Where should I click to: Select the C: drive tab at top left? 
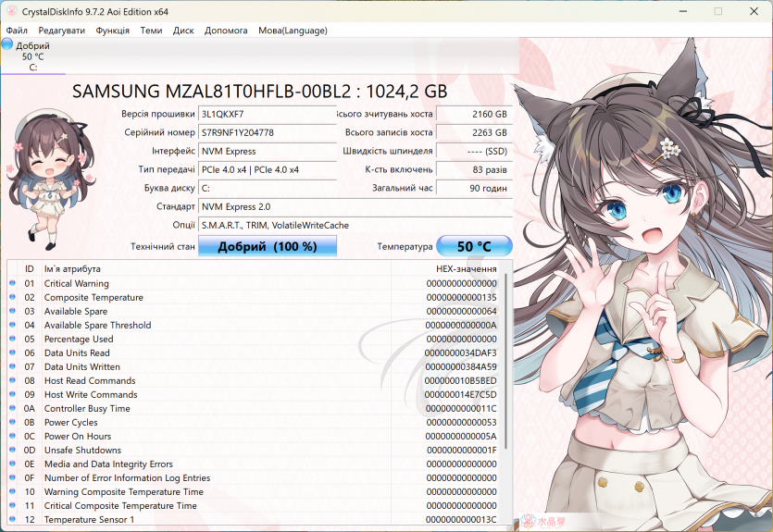tap(32, 56)
